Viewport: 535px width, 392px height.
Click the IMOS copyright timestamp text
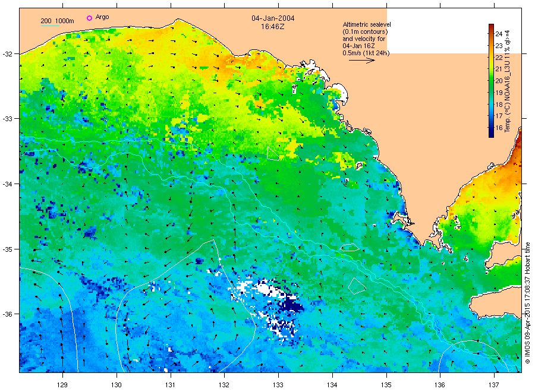[527, 303]
